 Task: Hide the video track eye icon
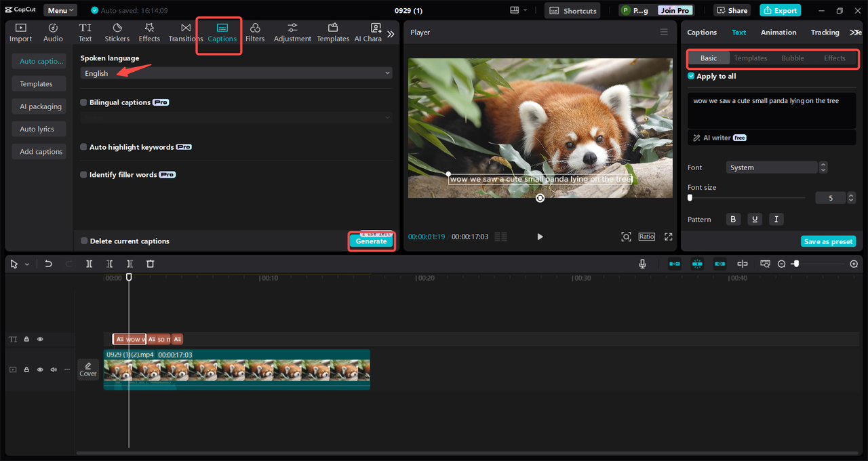[40, 369]
